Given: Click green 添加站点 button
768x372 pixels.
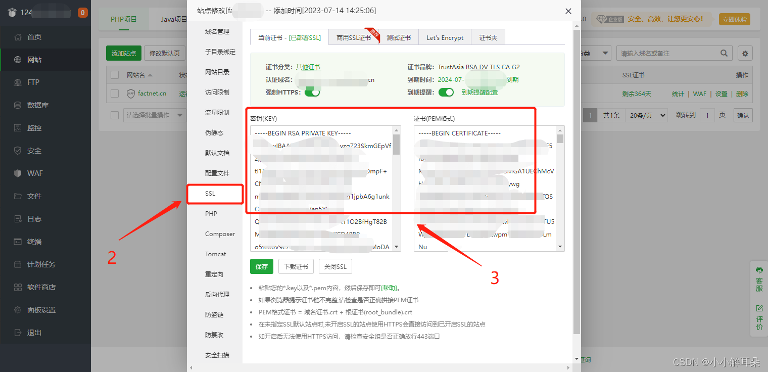Looking at the screenshot, I should pos(123,53).
